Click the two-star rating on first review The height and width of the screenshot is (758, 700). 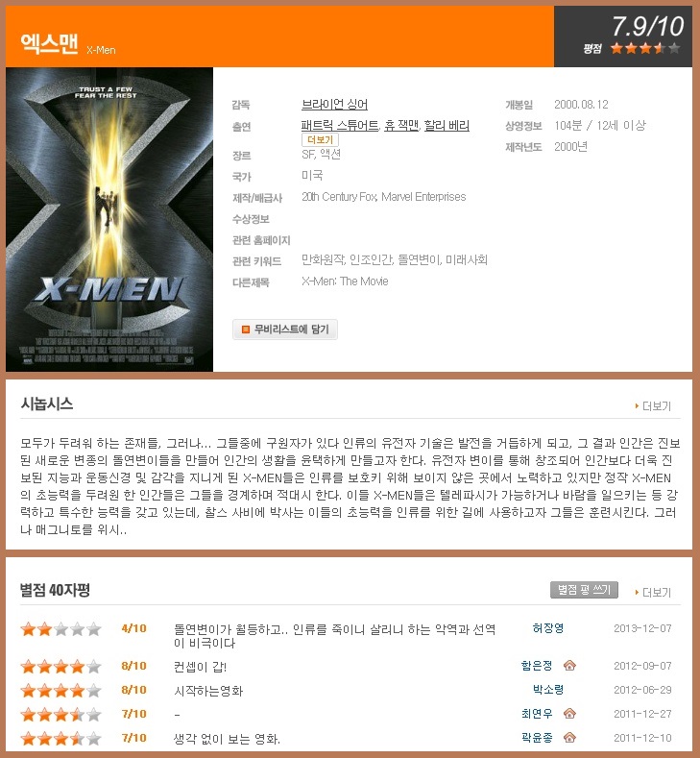click(x=60, y=629)
